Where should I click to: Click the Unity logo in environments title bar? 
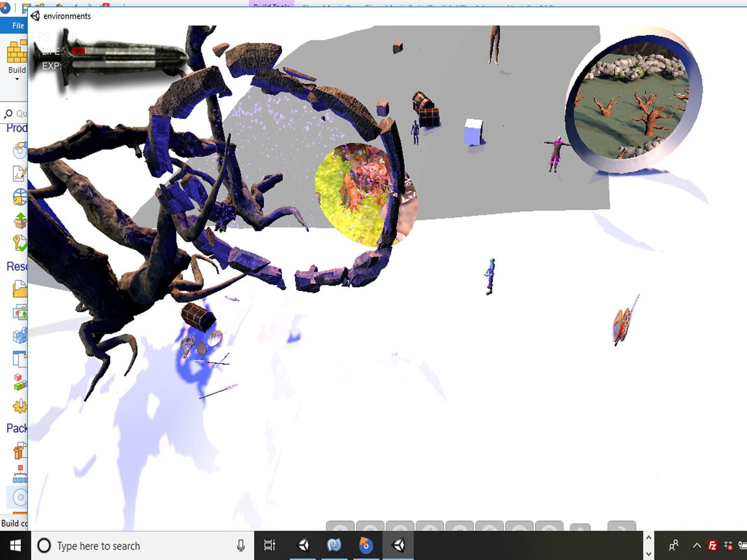pos(35,16)
